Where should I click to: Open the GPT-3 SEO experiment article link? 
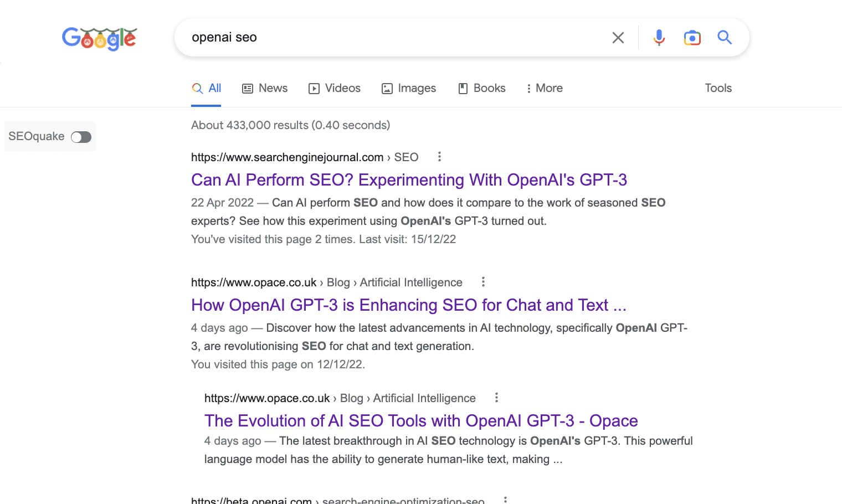click(x=409, y=180)
